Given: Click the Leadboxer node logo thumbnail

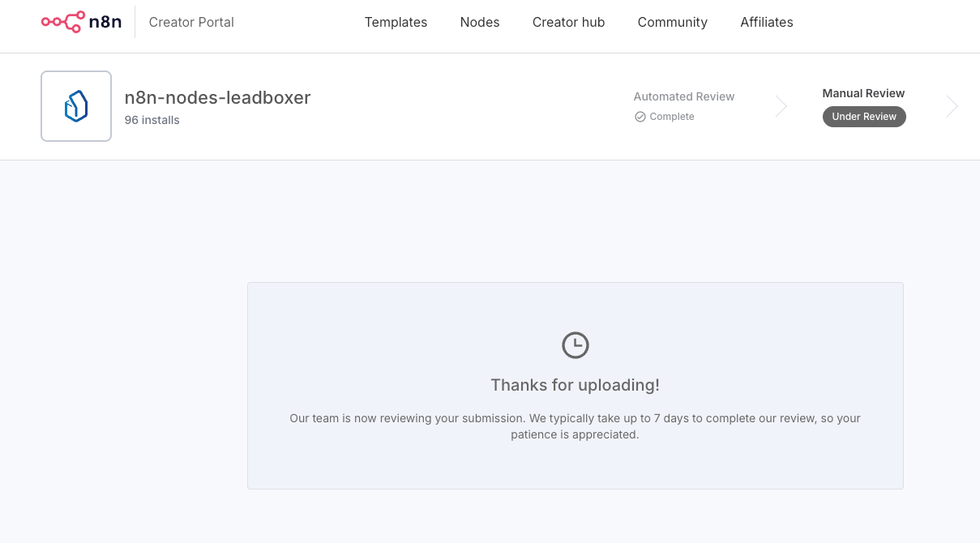Looking at the screenshot, I should click(x=76, y=106).
